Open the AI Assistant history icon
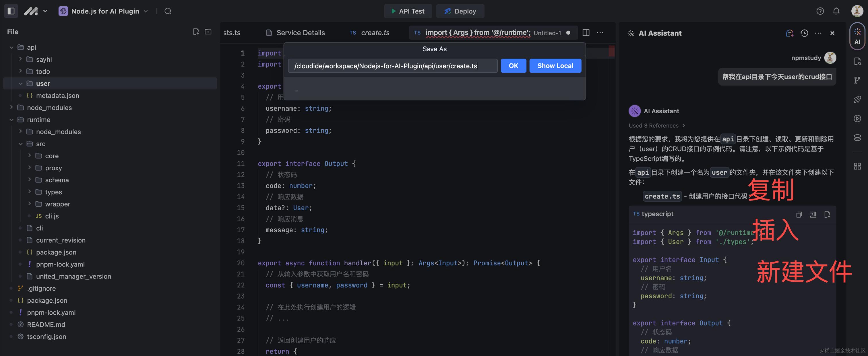The height and width of the screenshot is (356, 868). [804, 33]
